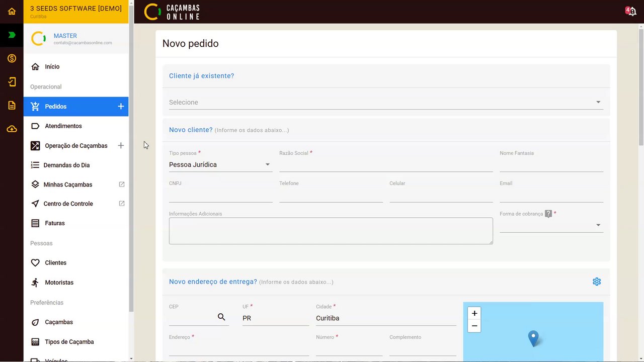The image size is (644, 362).
Task: Open the dollar finance icon in the dark rail
Action: coord(12,58)
